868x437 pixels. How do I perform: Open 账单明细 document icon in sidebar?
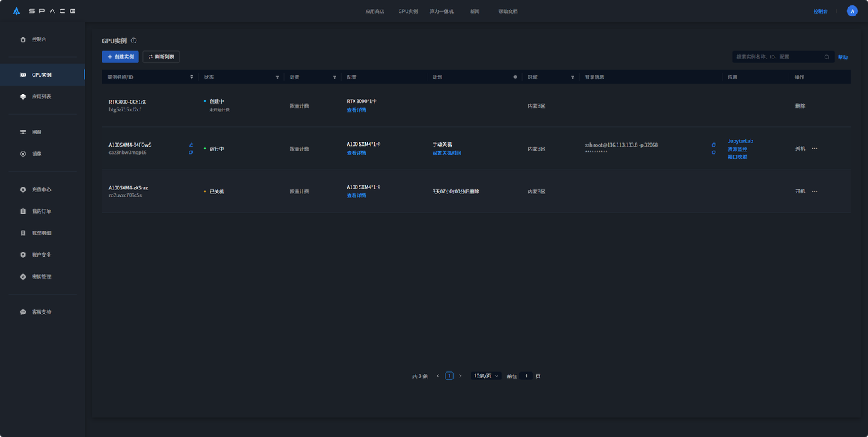tap(23, 233)
